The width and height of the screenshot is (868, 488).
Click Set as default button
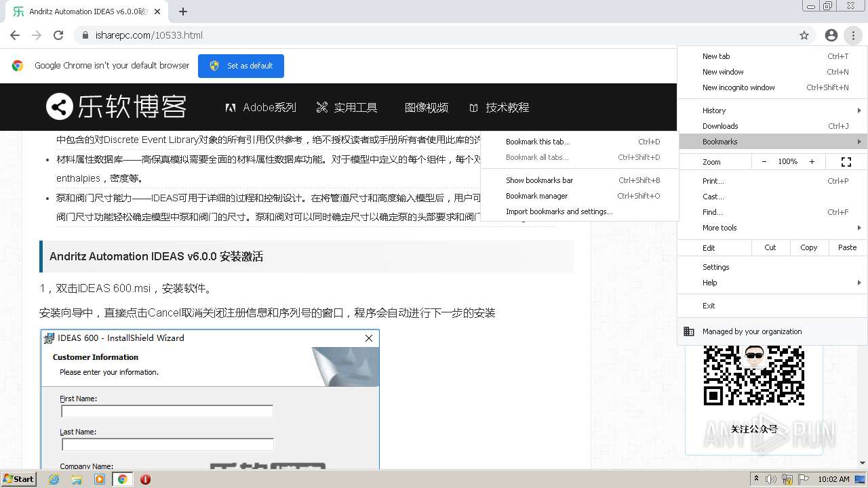[241, 66]
